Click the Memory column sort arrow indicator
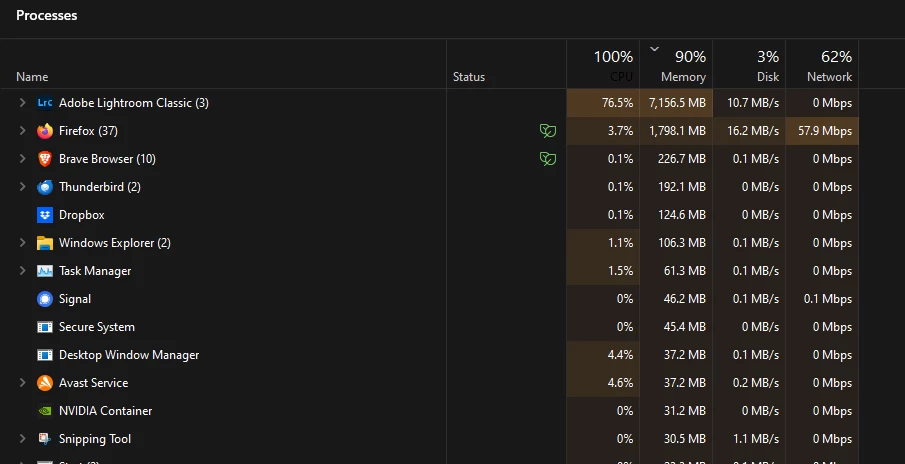The height and width of the screenshot is (464, 905). [x=654, y=49]
